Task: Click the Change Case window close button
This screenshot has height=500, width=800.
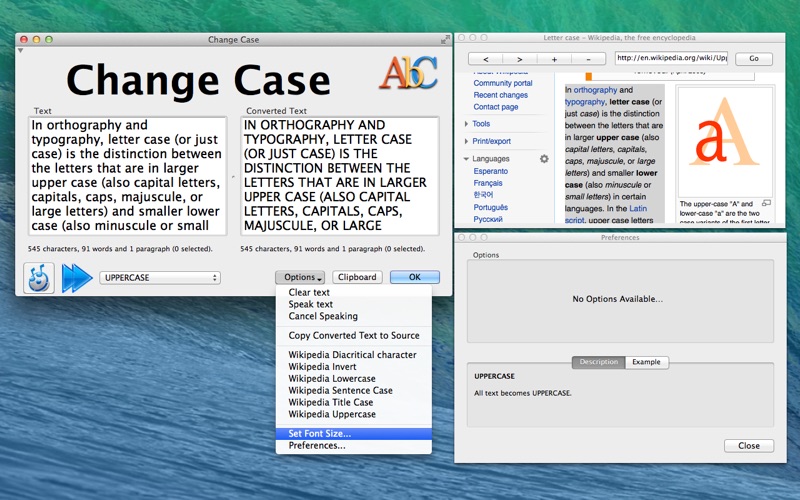Action: click(23, 39)
